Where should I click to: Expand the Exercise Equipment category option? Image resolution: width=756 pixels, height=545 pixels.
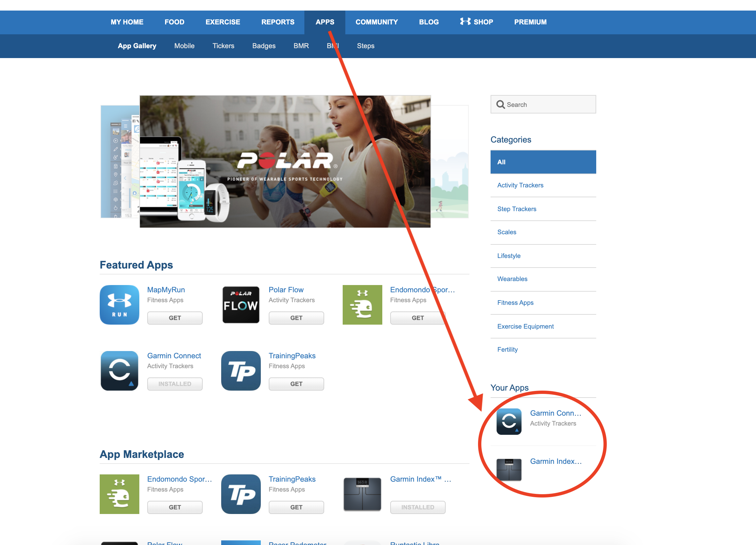pyautogui.click(x=524, y=326)
